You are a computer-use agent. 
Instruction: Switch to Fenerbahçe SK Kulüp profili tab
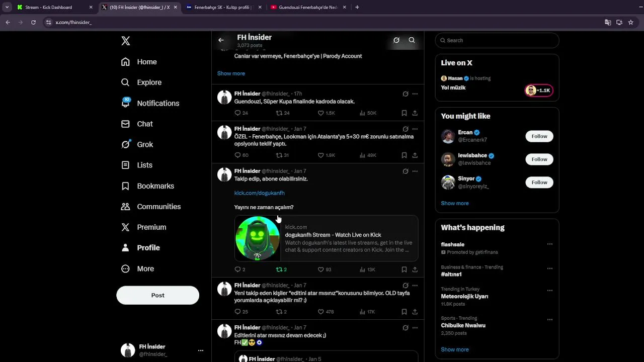(x=223, y=8)
